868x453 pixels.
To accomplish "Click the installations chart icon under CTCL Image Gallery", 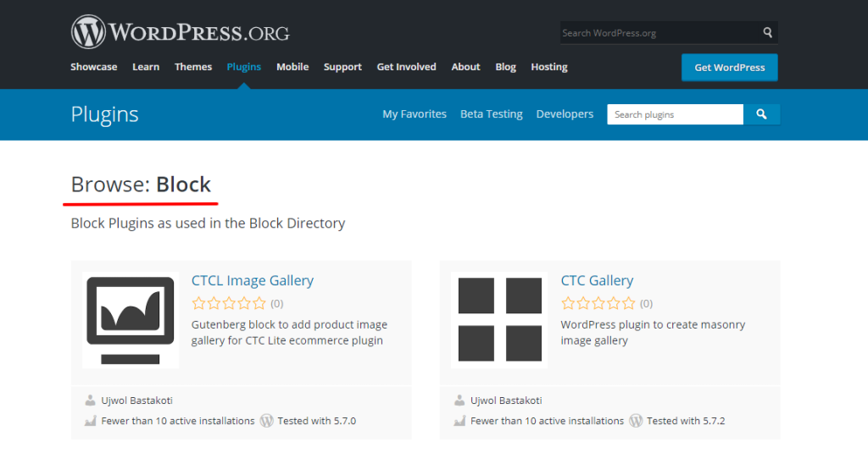I will click(90, 421).
